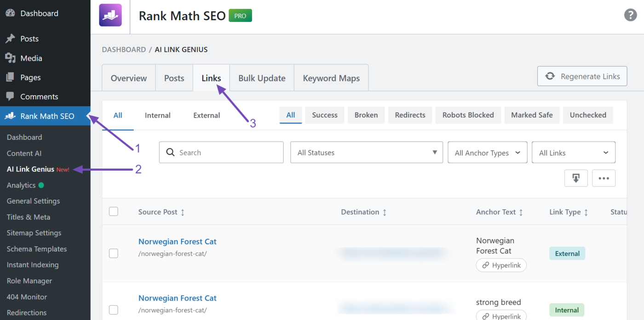This screenshot has height=320, width=644.
Task: Open Instant Indexing submenu item
Action: 33,265
